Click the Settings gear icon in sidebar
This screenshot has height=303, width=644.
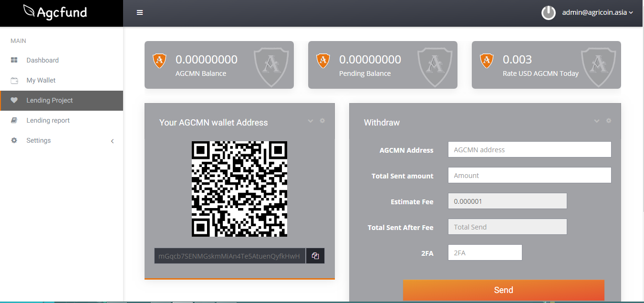(14, 140)
